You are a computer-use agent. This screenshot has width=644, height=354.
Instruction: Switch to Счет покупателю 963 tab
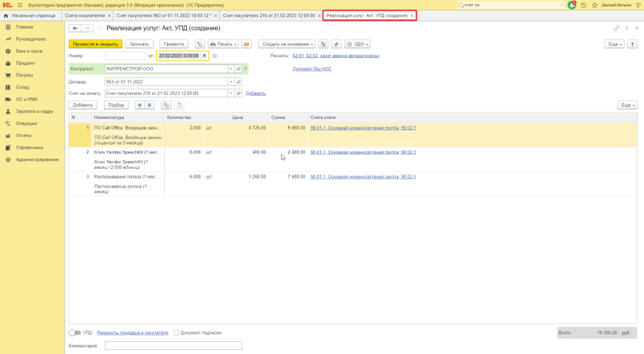click(164, 15)
